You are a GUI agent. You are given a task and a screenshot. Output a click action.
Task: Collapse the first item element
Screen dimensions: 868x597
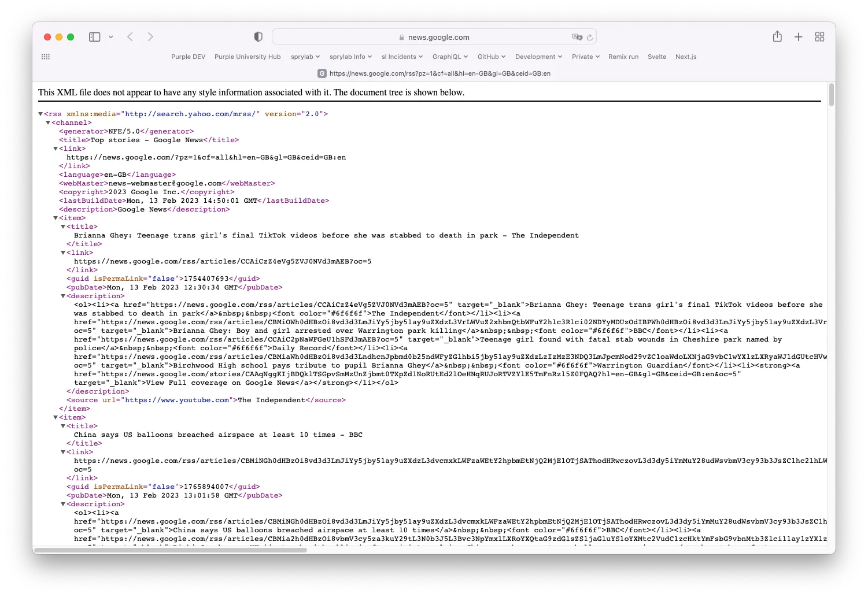pos(56,218)
